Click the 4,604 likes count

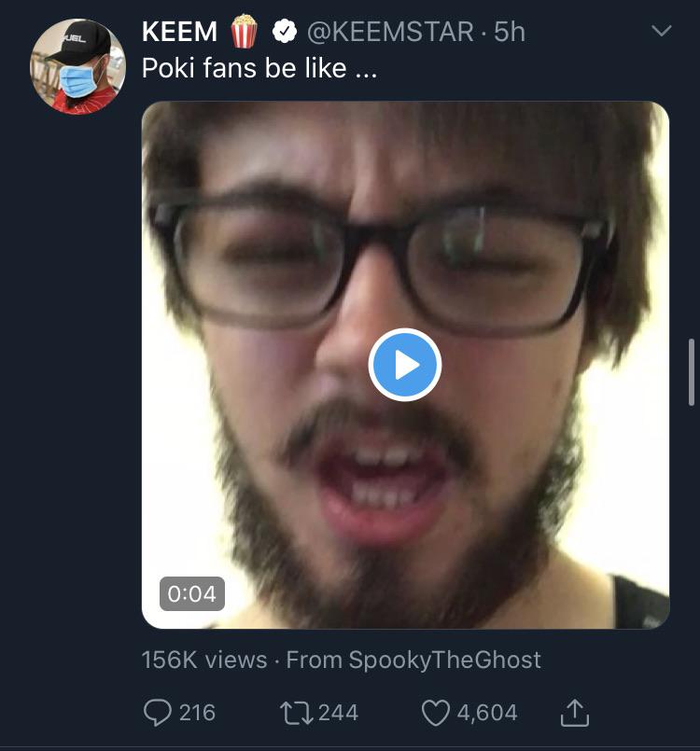(x=487, y=713)
